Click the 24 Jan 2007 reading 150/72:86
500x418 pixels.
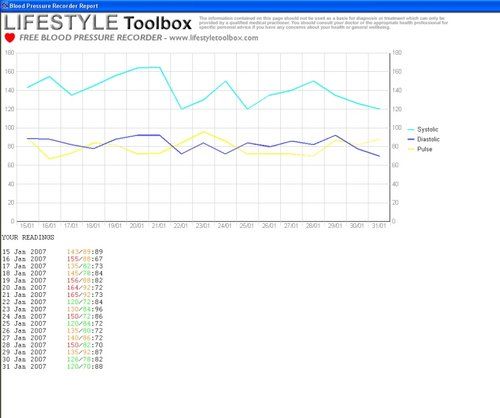click(85, 316)
